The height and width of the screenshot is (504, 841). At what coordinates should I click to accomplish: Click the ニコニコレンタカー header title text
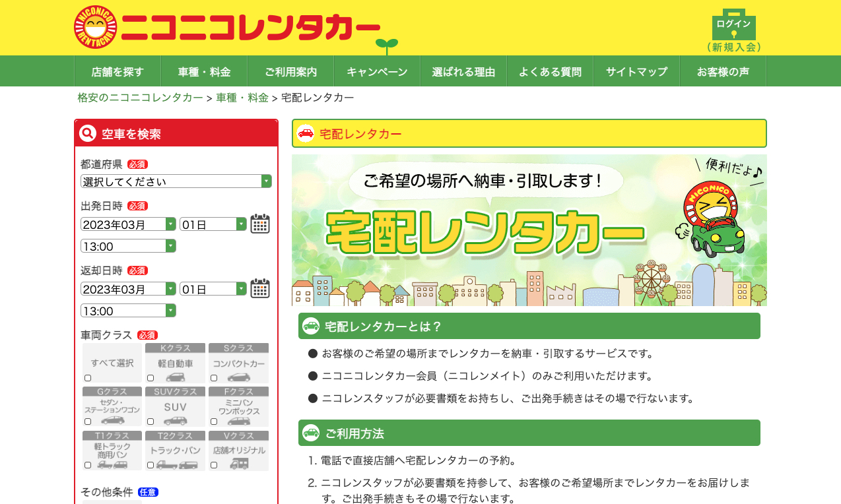click(252, 28)
